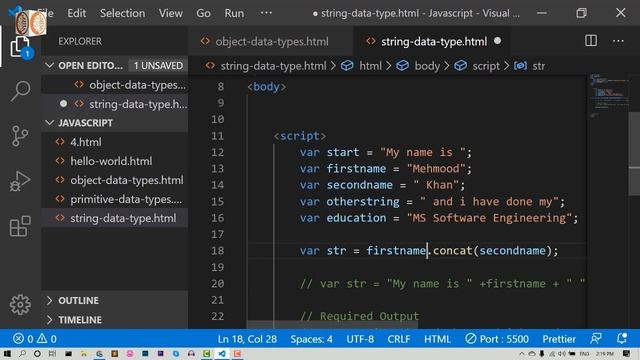Screen dimensions: 640x360
Task: Click the Split Editor Right icon
Action: pos(591,41)
